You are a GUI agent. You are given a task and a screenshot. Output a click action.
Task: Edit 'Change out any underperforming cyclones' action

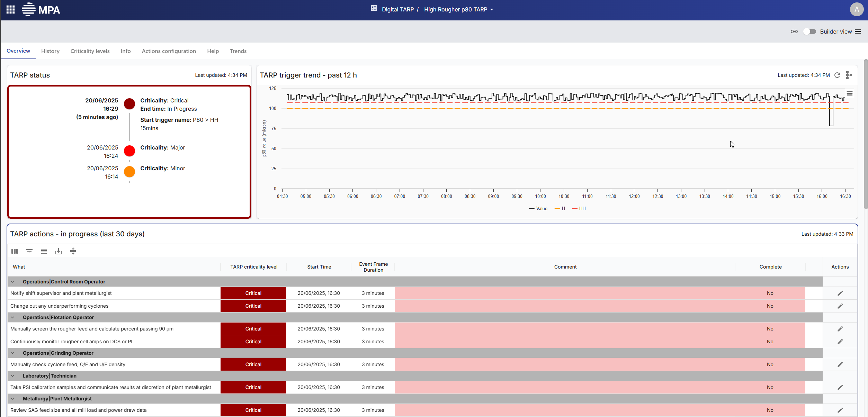click(x=840, y=306)
